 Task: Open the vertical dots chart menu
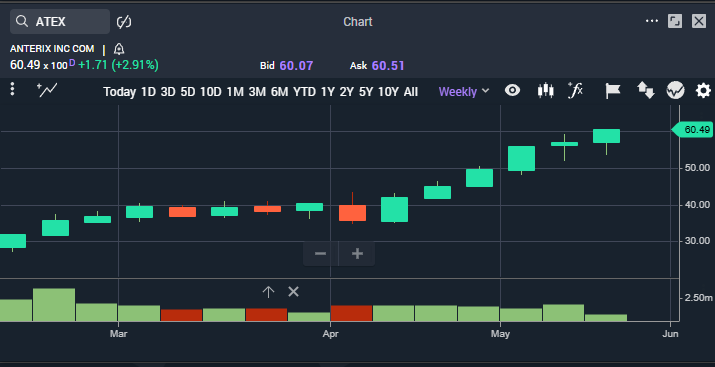pos(12,89)
